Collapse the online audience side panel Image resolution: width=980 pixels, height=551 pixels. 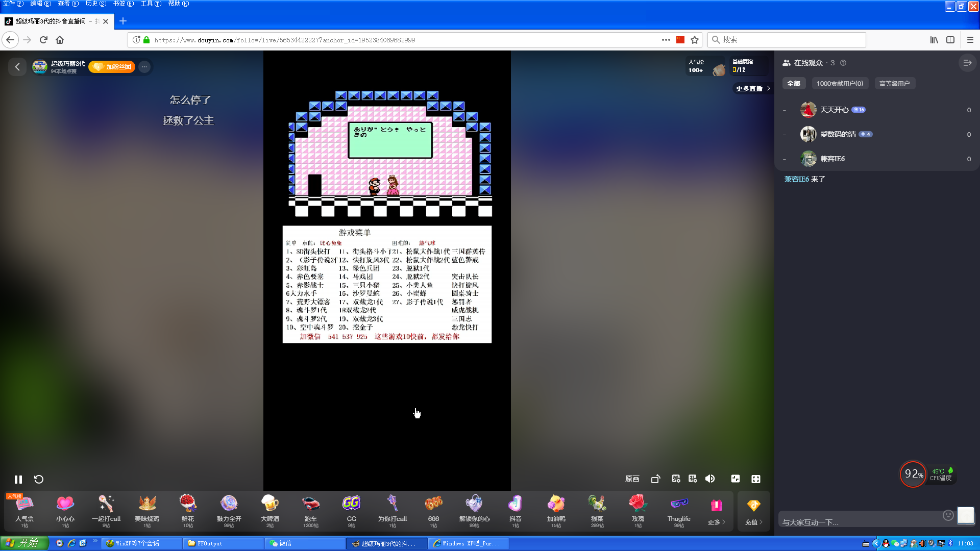point(967,63)
